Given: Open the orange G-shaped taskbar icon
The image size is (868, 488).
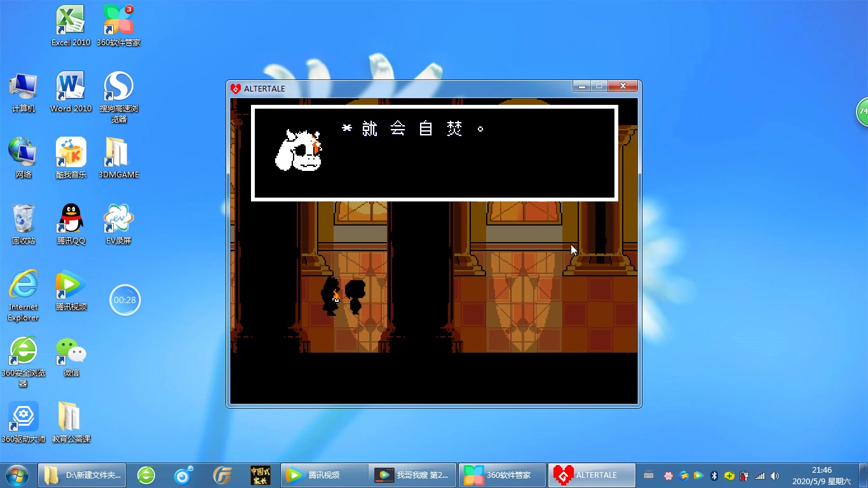Looking at the screenshot, I should coord(222,475).
